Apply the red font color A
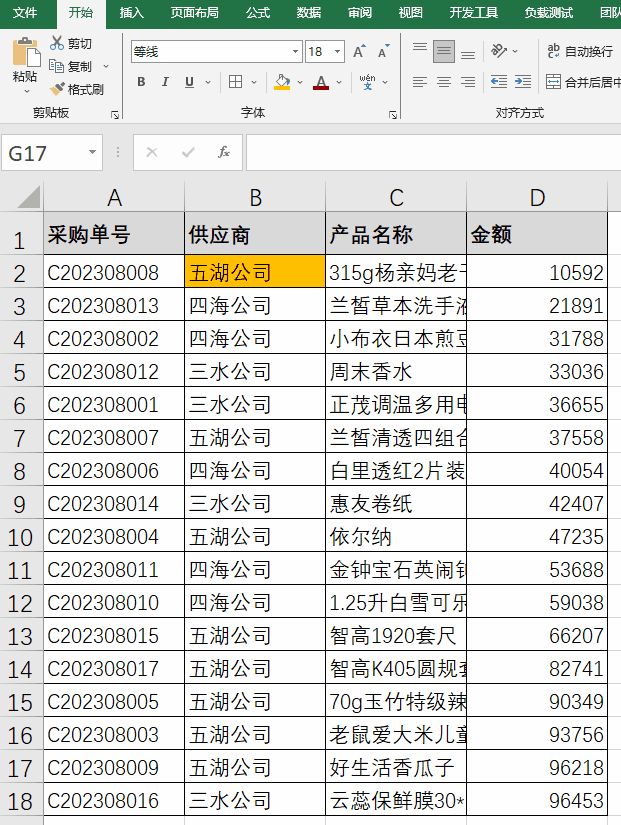 click(x=321, y=82)
